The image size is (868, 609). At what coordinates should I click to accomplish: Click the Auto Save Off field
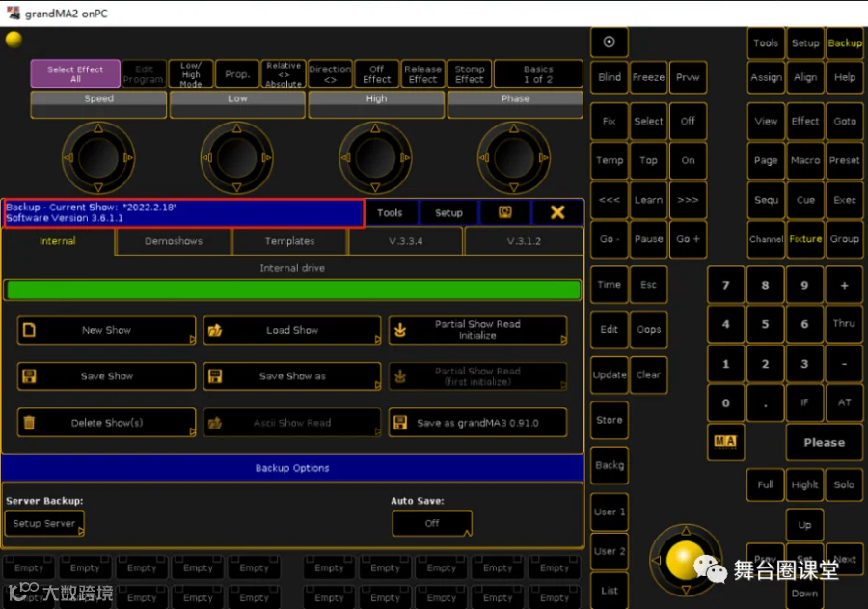pyautogui.click(x=432, y=524)
